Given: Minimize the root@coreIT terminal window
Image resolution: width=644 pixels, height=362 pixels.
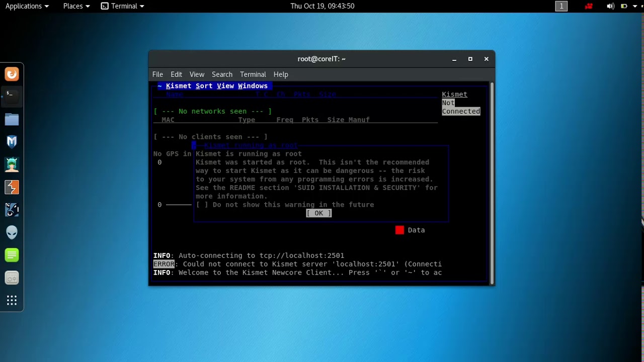Looking at the screenshot, I should click(x=454, y=59).
